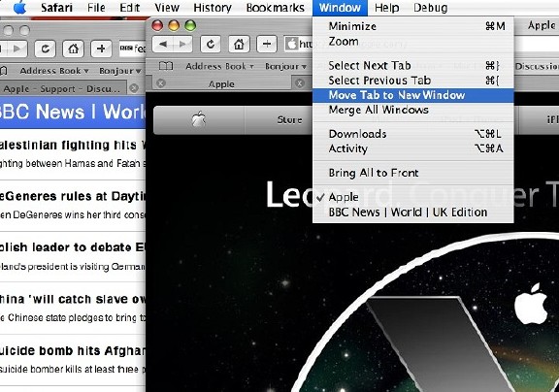Screen dimensions: 559x392
Task: Choose Bring All to Front
Action: pyautogui.click(x=412, y=173)
